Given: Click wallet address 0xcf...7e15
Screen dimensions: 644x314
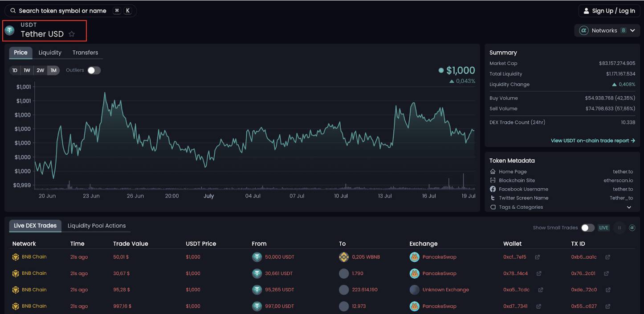Looking at the screenshot, I should pos(515,257).
